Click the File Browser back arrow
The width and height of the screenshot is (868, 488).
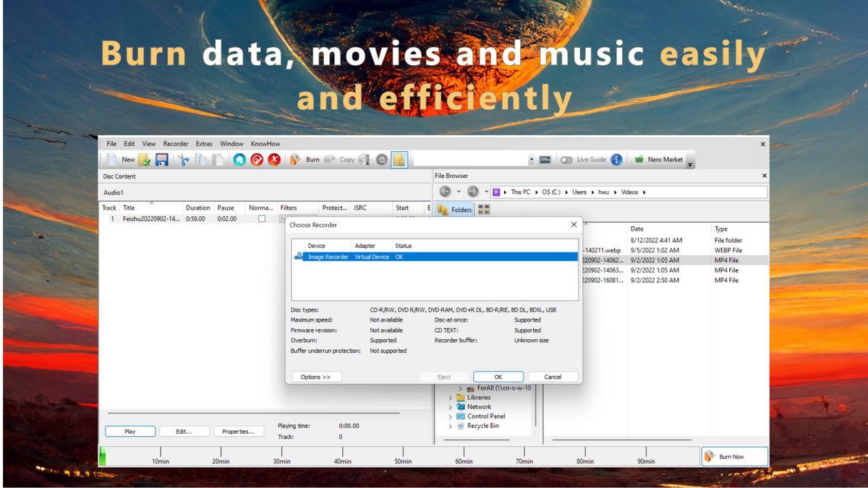tap(446, 192)
